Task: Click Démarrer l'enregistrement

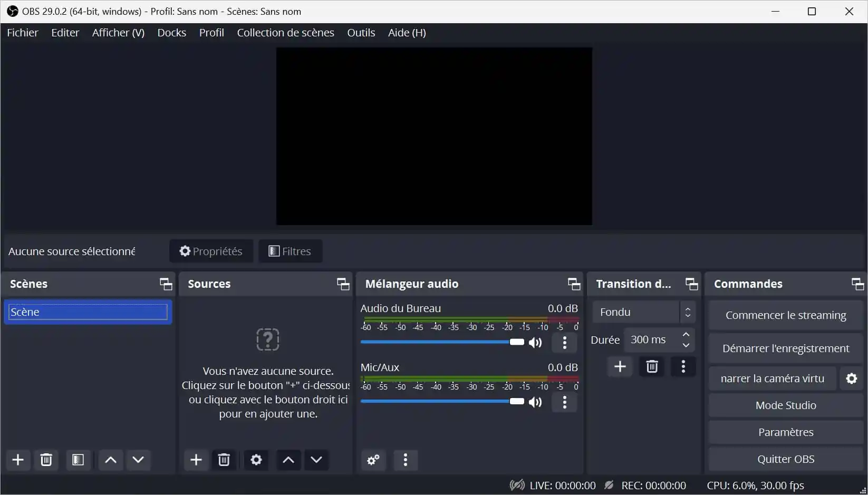Action: coord(786,348)
